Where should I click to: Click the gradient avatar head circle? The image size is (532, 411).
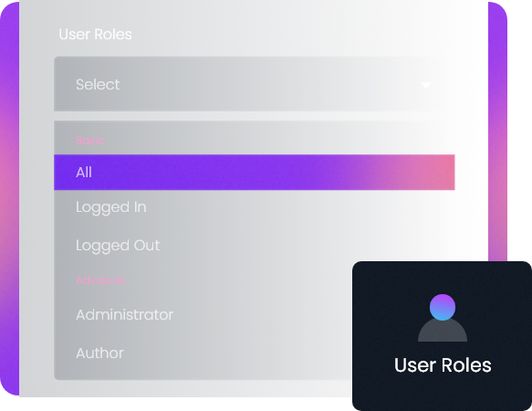(x=443, y=307)
